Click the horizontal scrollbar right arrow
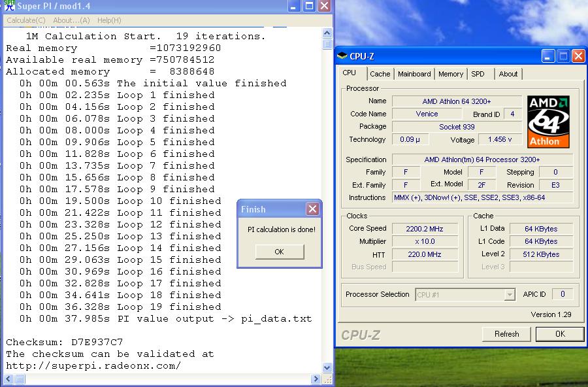Viewport: 588px width, 387px height. tap(316, 379)
